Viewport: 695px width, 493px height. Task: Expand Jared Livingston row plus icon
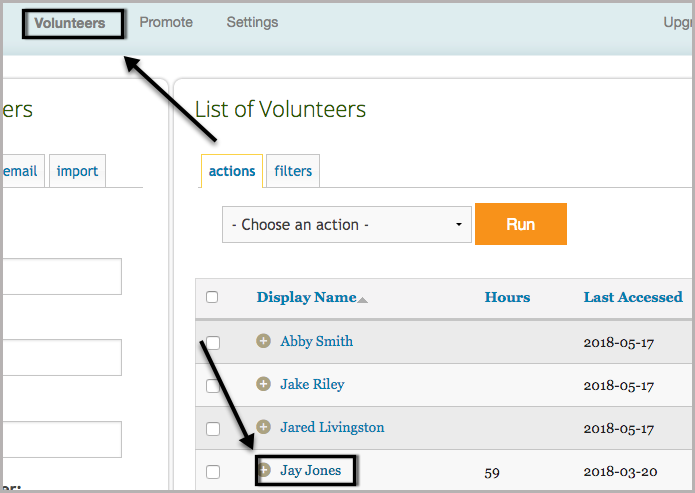point(264,427)
